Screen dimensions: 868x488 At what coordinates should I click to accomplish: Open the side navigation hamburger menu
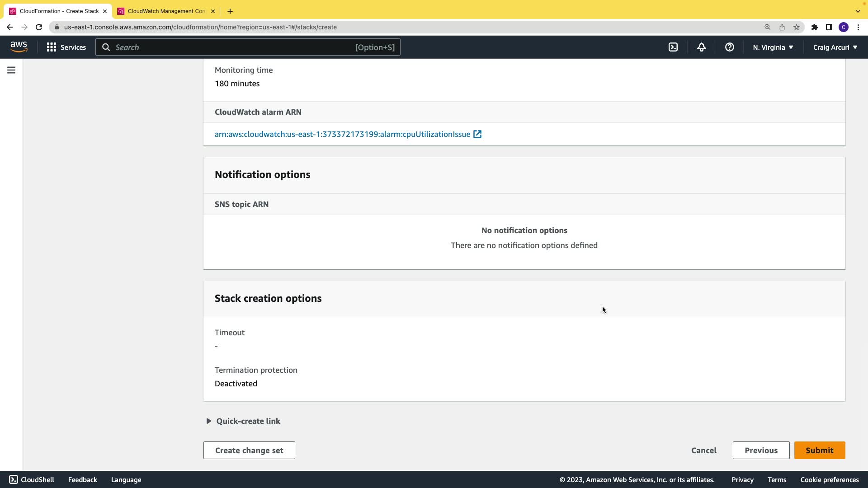tap(11, 70)
